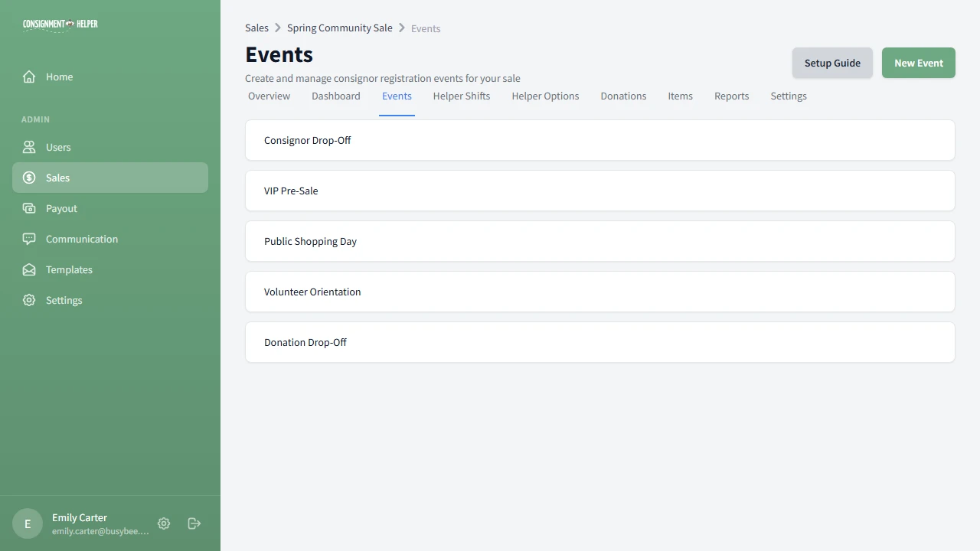This screenshot has height=551, width=980.
Task: Switch to the Reports tab
Action: pos(731,96)
